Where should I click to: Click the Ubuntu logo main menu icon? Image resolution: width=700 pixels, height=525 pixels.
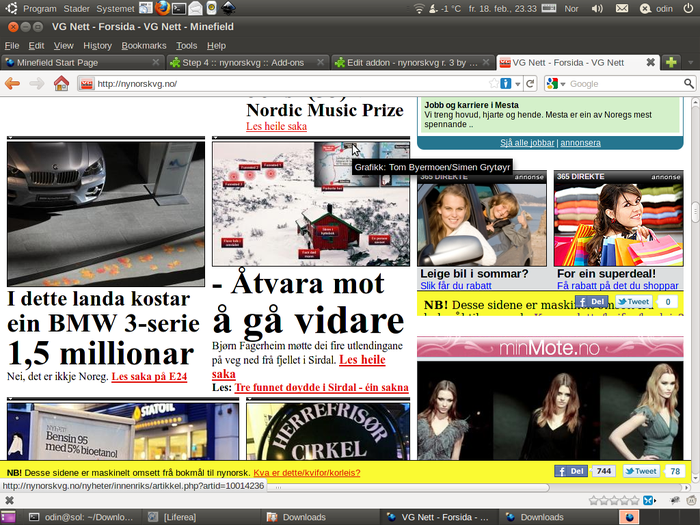coord(11,8)
